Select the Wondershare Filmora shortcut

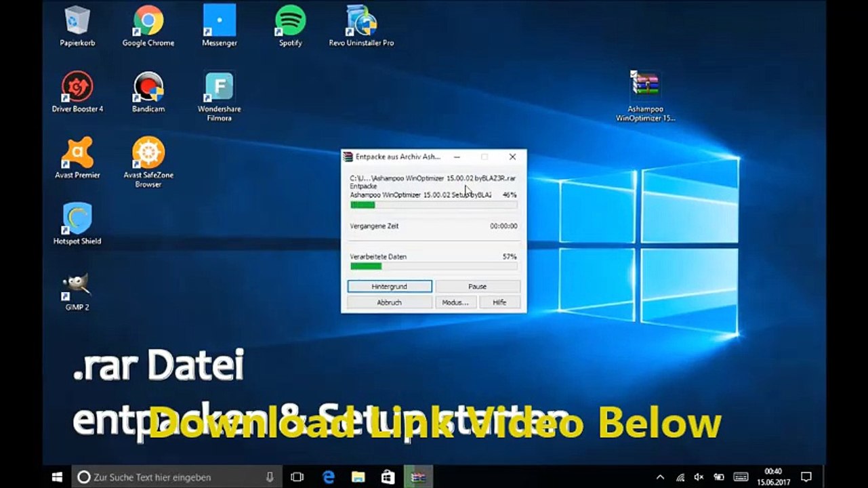(x=220, y=97)
